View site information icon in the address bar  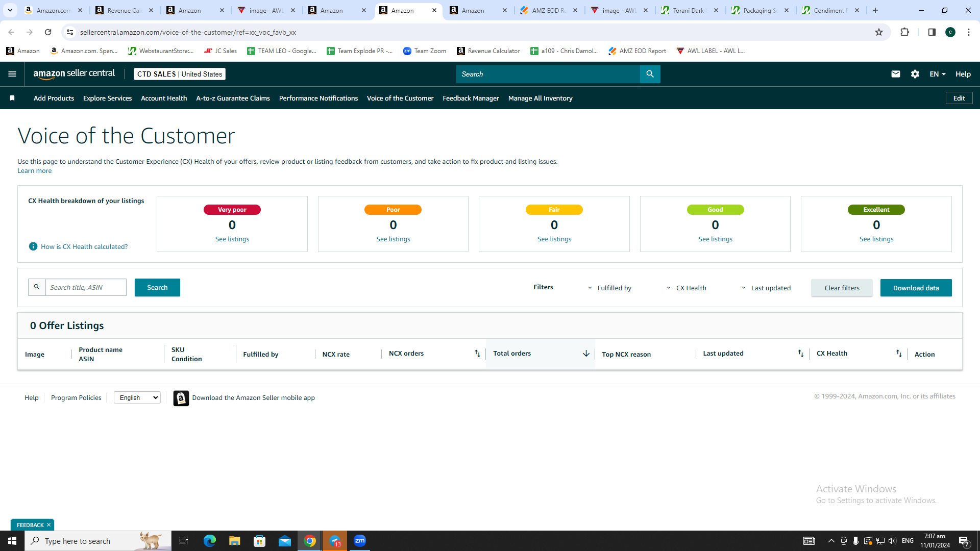click(70, 32)
